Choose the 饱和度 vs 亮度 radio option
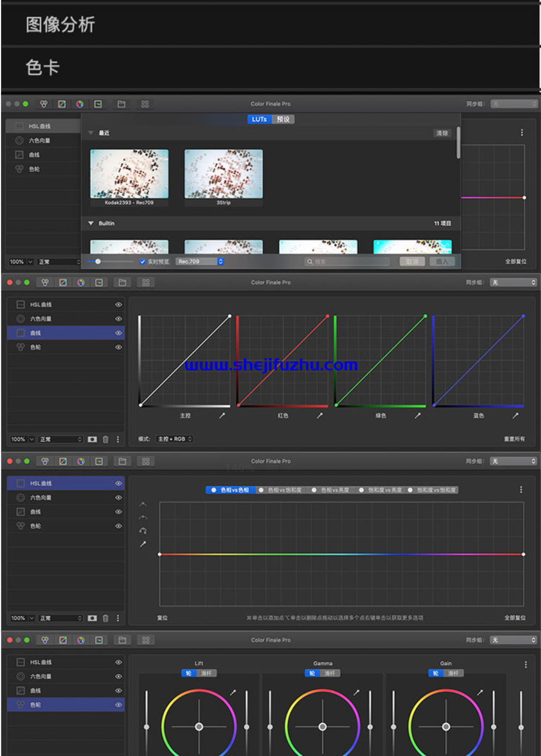541x756 pixels. pos(380,490)
